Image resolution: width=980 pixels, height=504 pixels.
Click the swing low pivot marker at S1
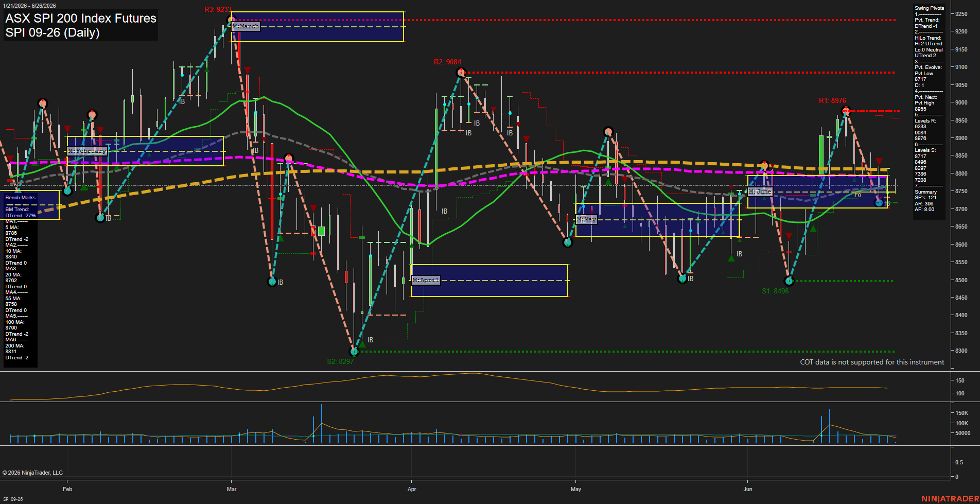pyautogui.click(x=789, y=281)
